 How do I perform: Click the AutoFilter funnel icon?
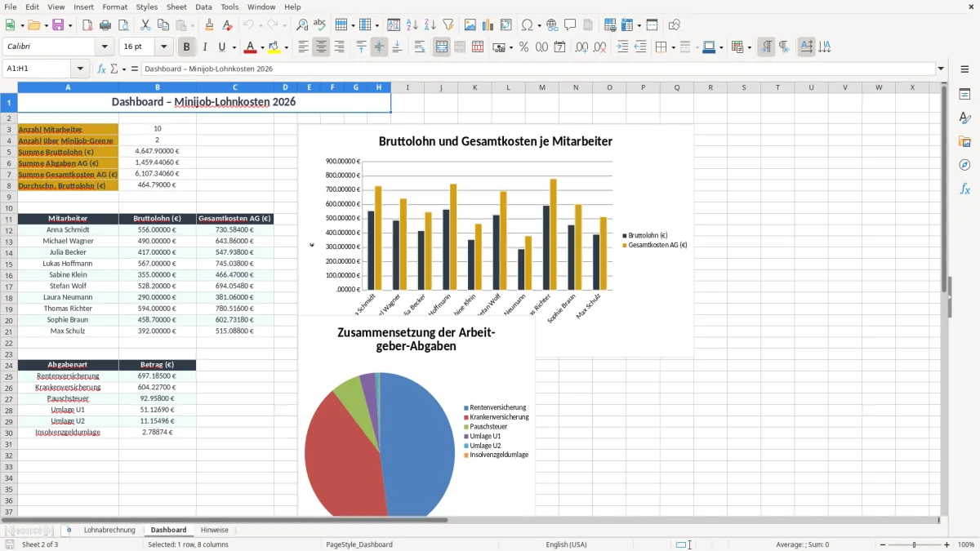pos(448,25)
